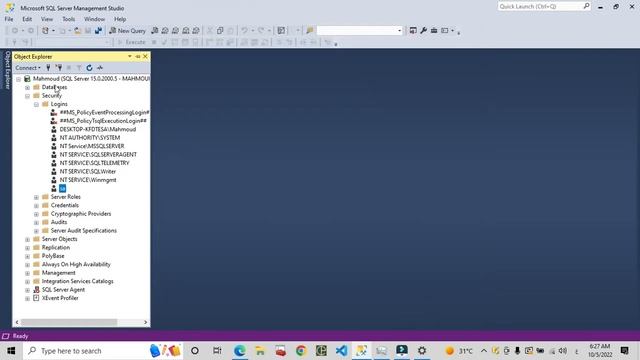Select the Management folder
The image size is (640, 360).
tap(58, 273)
